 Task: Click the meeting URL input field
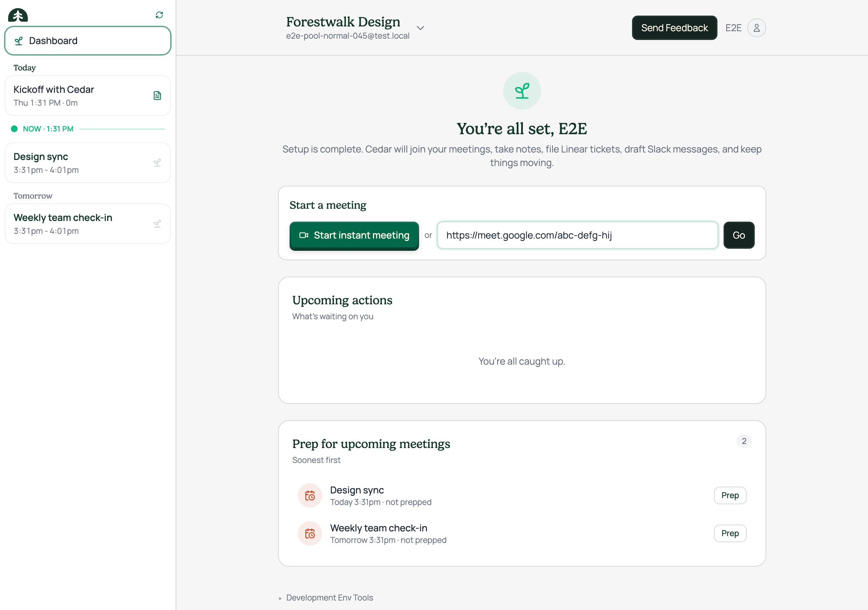[x=577, y=235]
